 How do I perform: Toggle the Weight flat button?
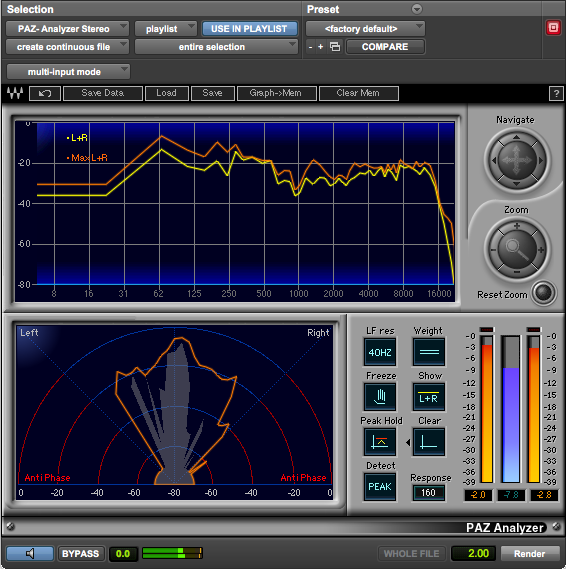pos(429,352)
